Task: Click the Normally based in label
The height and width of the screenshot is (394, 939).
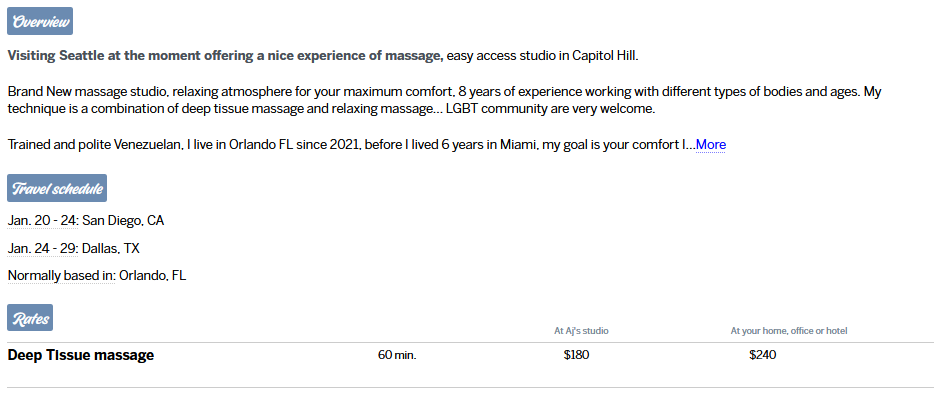Action: click(61, 276)
